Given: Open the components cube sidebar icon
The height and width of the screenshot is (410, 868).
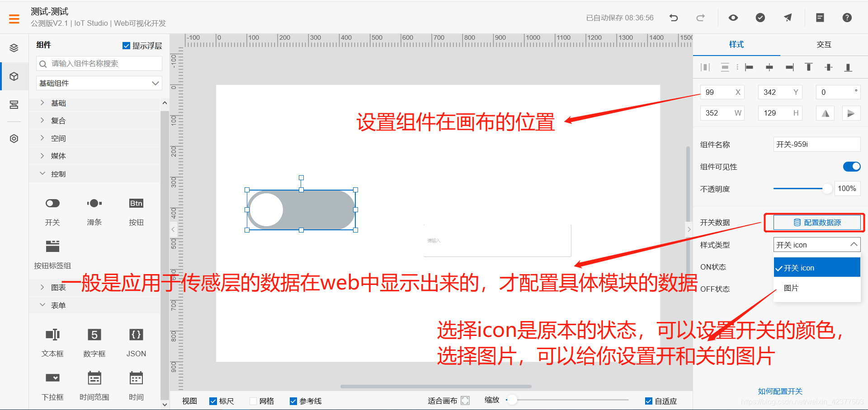Looking at the screenshot, I should coord(14,76).
